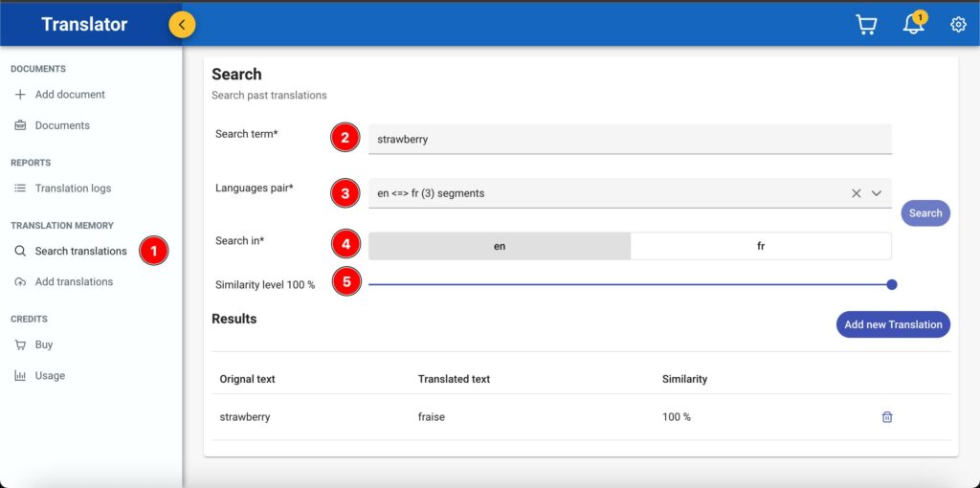Select 'fr' as the search-in language
The height and width of the screenshot is (488, 980).
[x=761, y=246]
